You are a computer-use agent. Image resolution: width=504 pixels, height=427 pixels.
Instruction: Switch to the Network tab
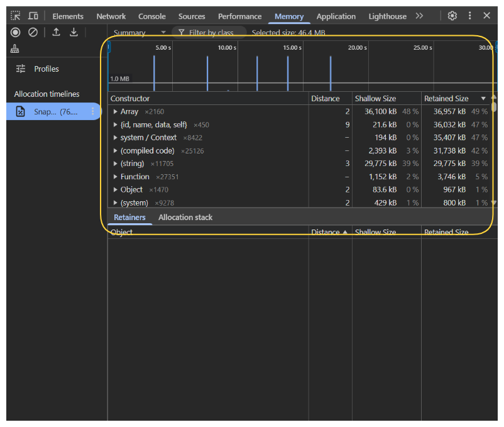(x=111, y=16)
